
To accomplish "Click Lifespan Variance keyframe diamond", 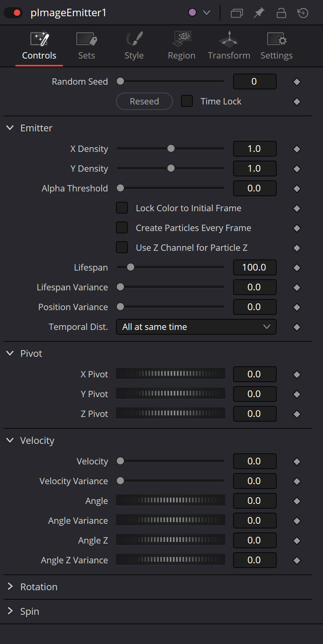I will click(x=297, y=288).
